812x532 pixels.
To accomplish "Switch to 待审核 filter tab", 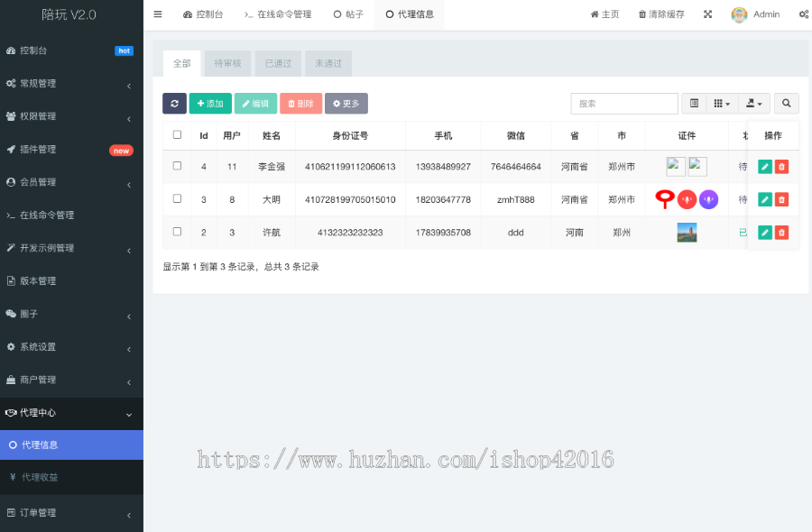I will 228,64.
